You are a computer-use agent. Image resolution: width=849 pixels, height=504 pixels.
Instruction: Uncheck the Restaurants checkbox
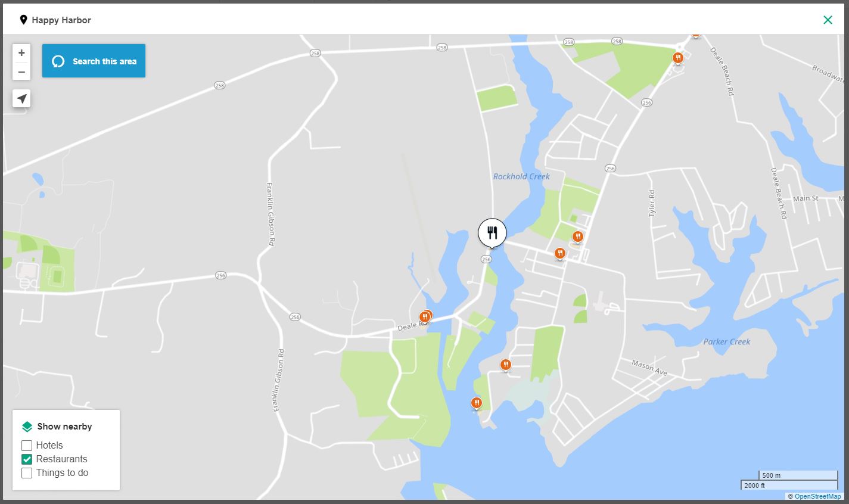[x=27, y=459]
